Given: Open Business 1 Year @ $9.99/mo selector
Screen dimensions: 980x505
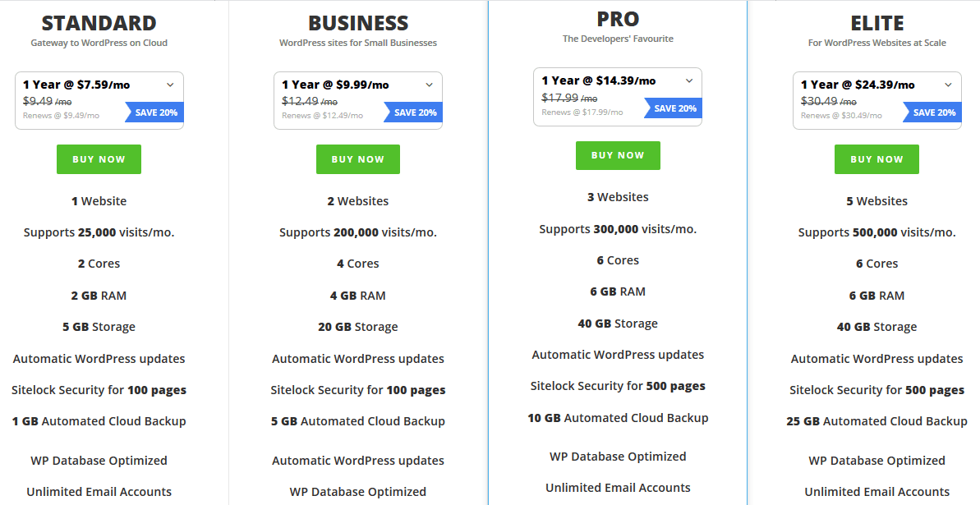Looking at the screenshot, I should click(358, 101).
